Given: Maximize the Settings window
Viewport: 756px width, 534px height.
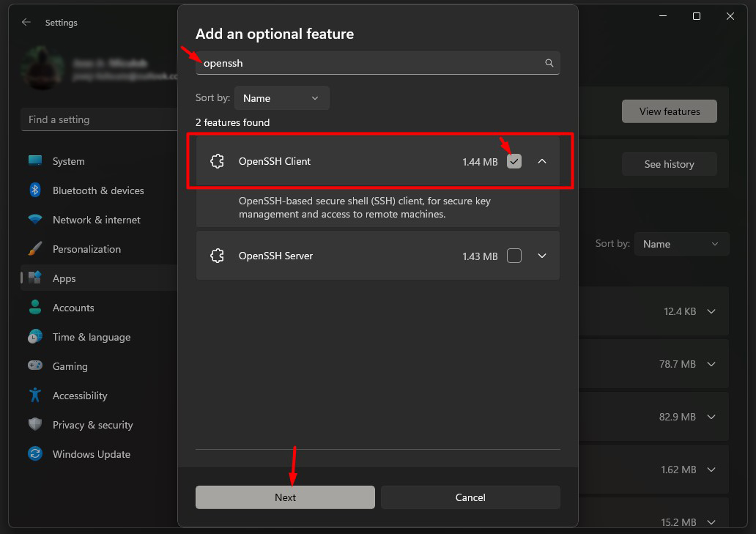Looking at the screenshot, I should tap(696, 16).
